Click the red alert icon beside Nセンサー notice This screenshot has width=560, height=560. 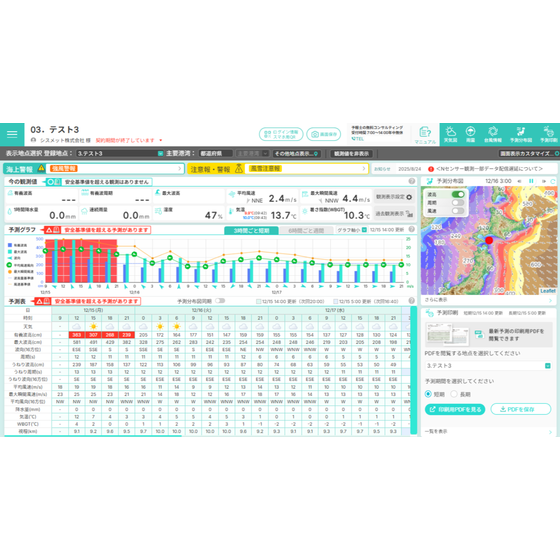431,169
